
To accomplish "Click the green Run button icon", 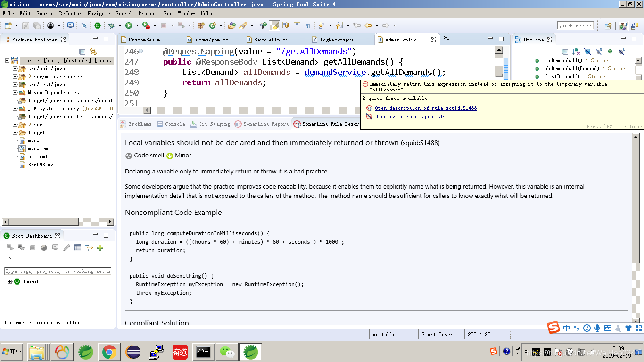I will click(x=129, y=25).
